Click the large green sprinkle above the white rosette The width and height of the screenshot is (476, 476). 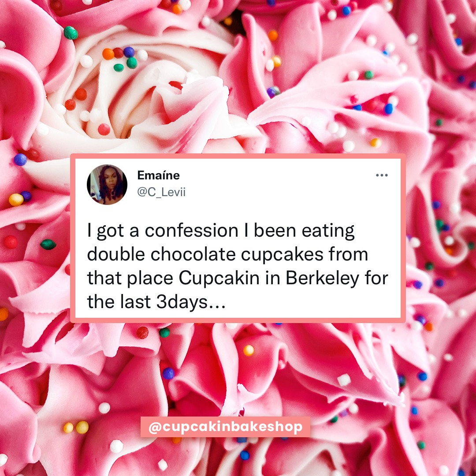click(x=71, y=33)
